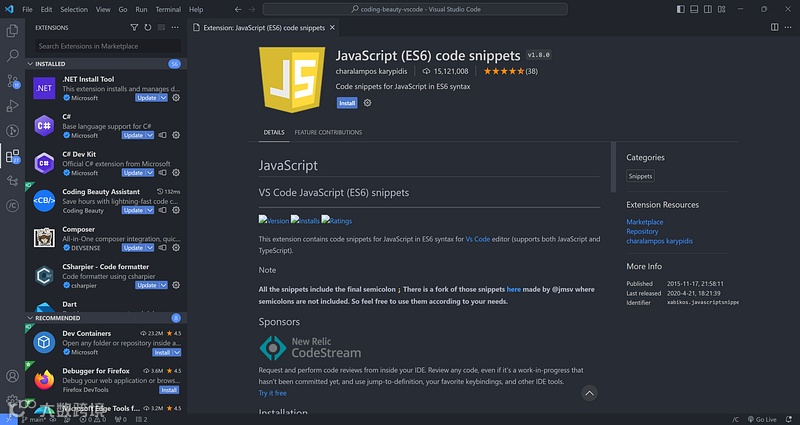Image resolution: width=800 pixels, height=425 pixels.
Task: Click the details page vertical scrollbar
Action: [613, 167]
